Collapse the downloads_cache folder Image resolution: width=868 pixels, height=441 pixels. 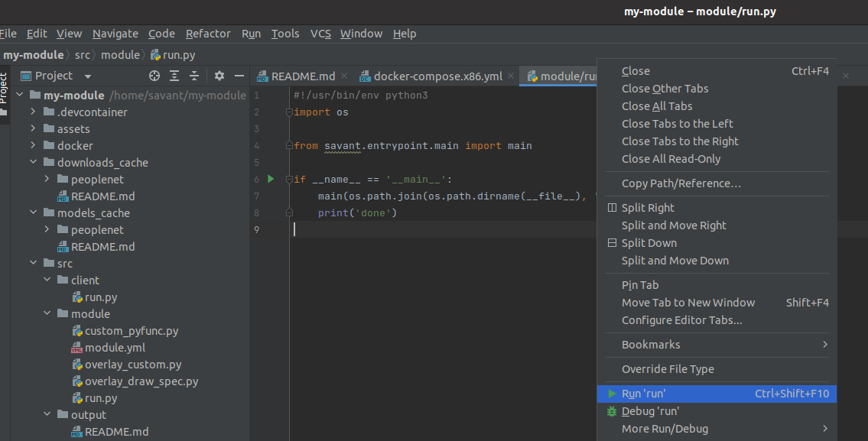coord(34,163)
